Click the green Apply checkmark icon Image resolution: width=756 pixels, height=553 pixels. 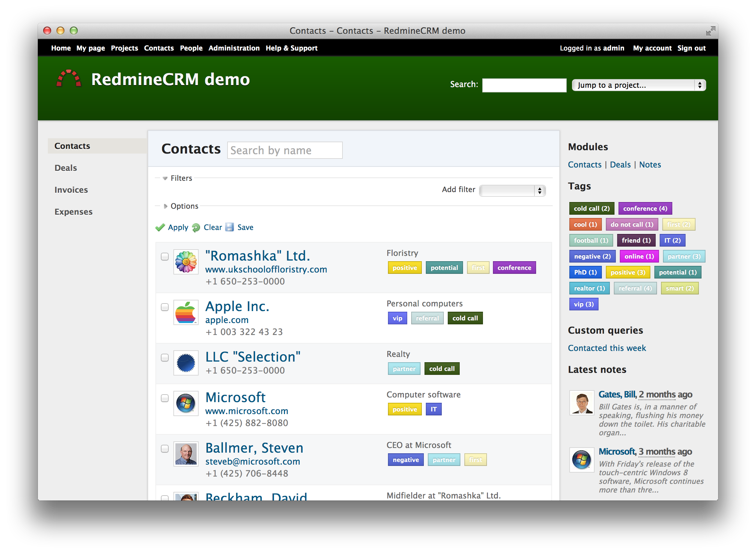[160, 228]
